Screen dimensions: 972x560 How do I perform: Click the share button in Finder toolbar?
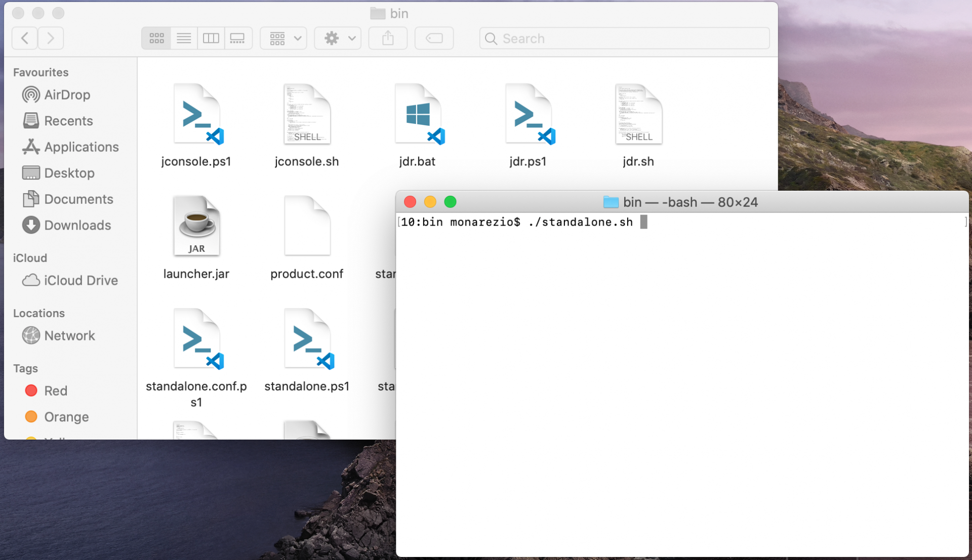point(388,37)
